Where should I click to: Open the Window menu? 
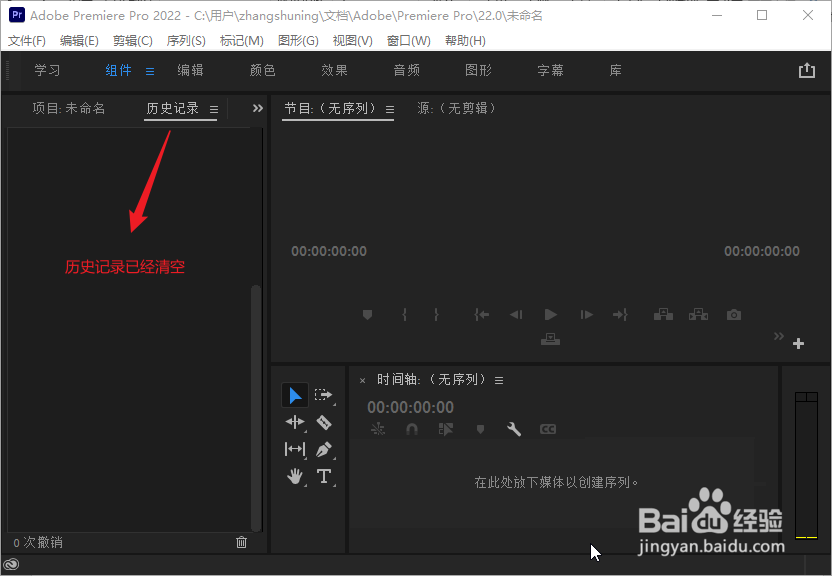click(x=409, y=41)
